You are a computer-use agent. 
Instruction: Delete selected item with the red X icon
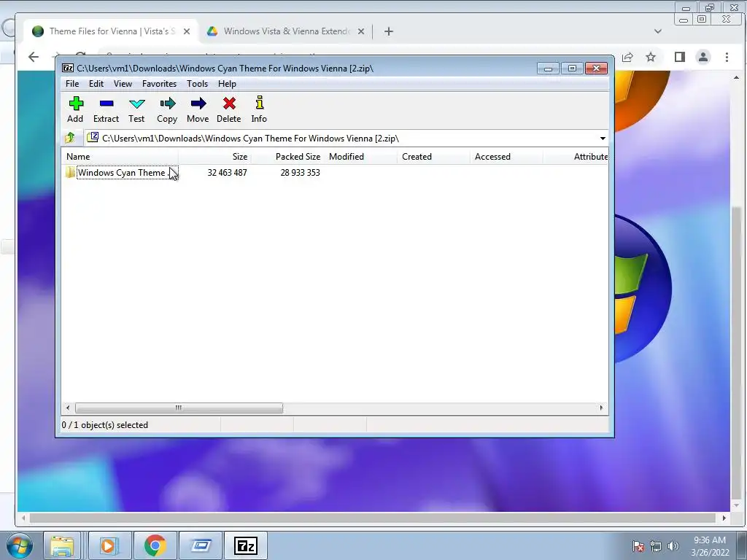click(x=229, y=104)
